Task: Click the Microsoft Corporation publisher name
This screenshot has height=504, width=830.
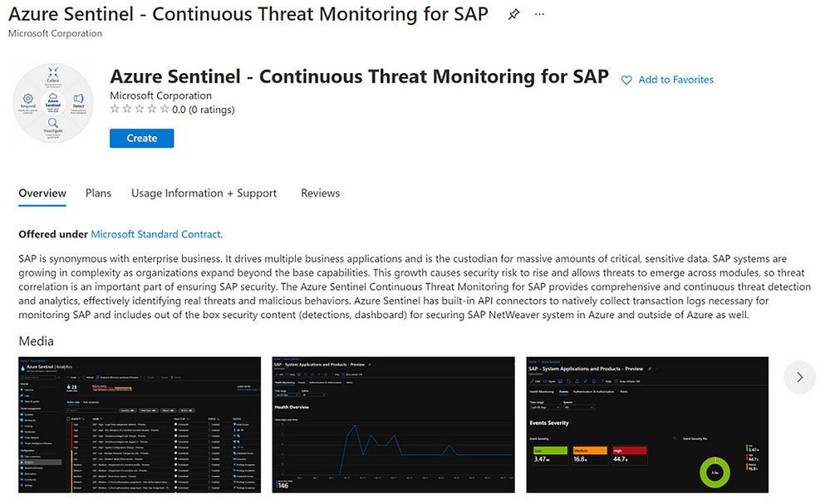Action: click(160, 95)
